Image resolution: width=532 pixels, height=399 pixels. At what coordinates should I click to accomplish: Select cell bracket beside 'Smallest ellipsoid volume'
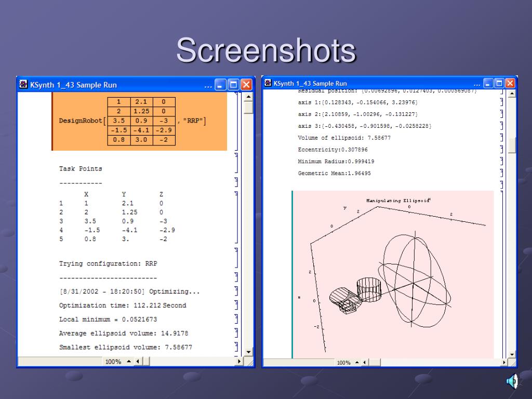coord(236,347)
